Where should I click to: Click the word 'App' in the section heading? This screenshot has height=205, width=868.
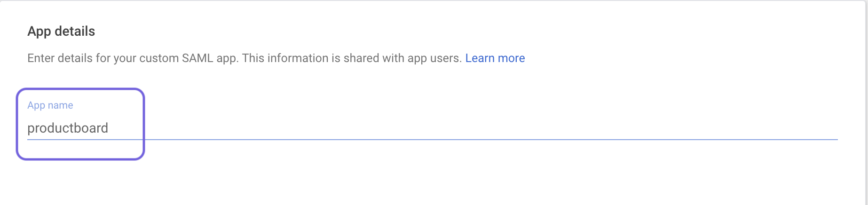pyautogui.click(x=39, y=32)
